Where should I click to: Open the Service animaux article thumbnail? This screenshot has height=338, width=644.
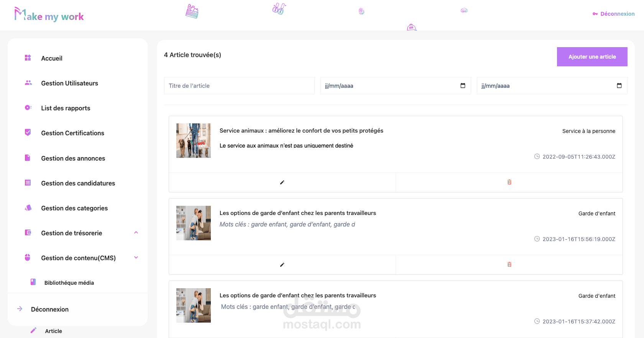tap(194, 141)
